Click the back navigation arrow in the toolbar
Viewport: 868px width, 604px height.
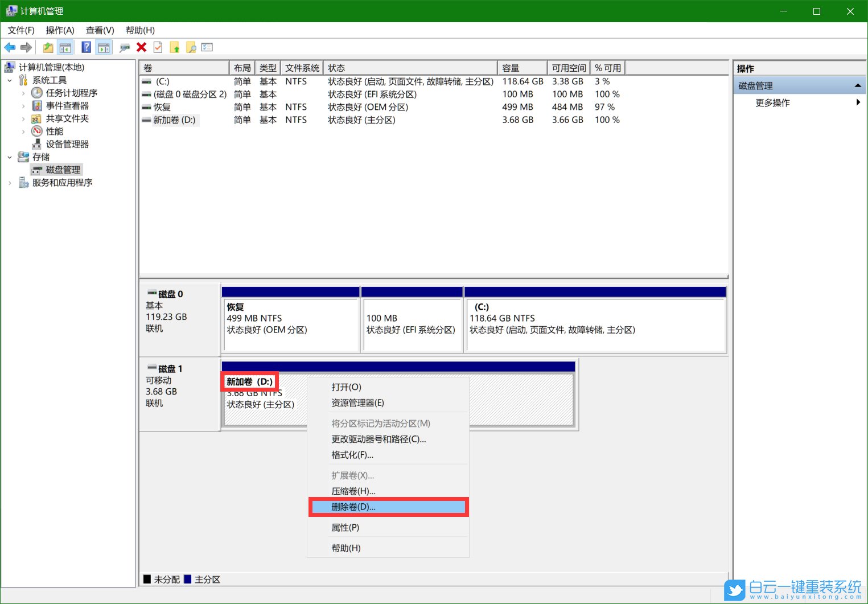coord(10,47)
